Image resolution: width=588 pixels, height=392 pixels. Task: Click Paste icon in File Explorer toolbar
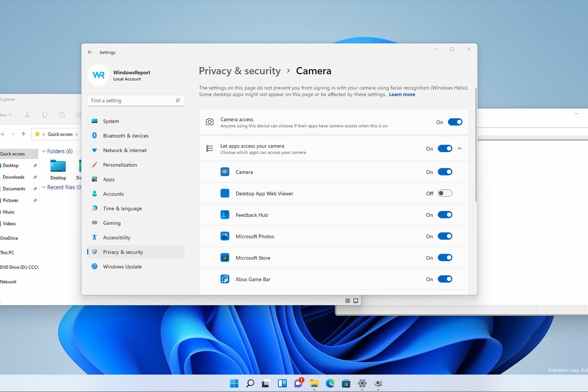click(62, 115)
